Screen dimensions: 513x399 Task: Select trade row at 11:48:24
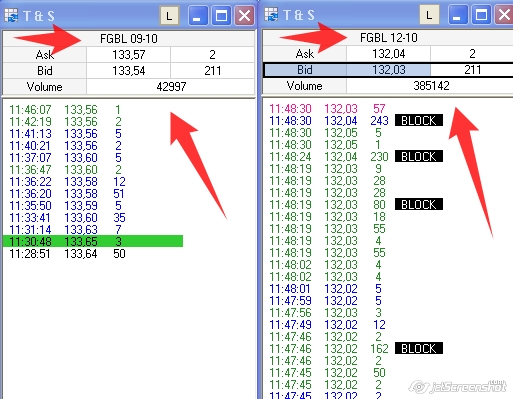tap(329, 157)
